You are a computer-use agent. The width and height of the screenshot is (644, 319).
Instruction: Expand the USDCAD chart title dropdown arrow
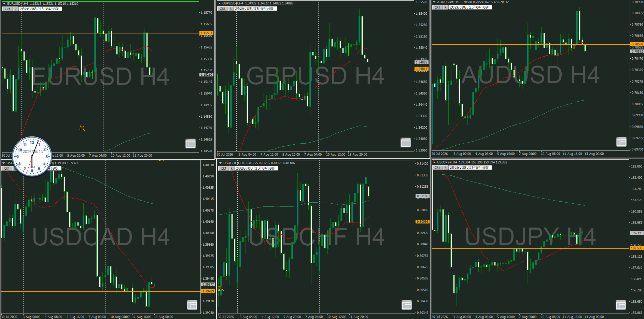4,163
